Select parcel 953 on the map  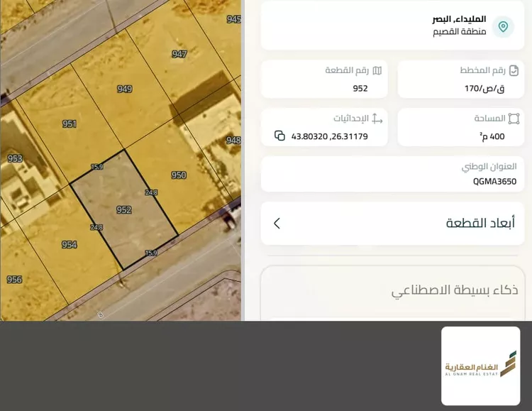coord(15,158)
